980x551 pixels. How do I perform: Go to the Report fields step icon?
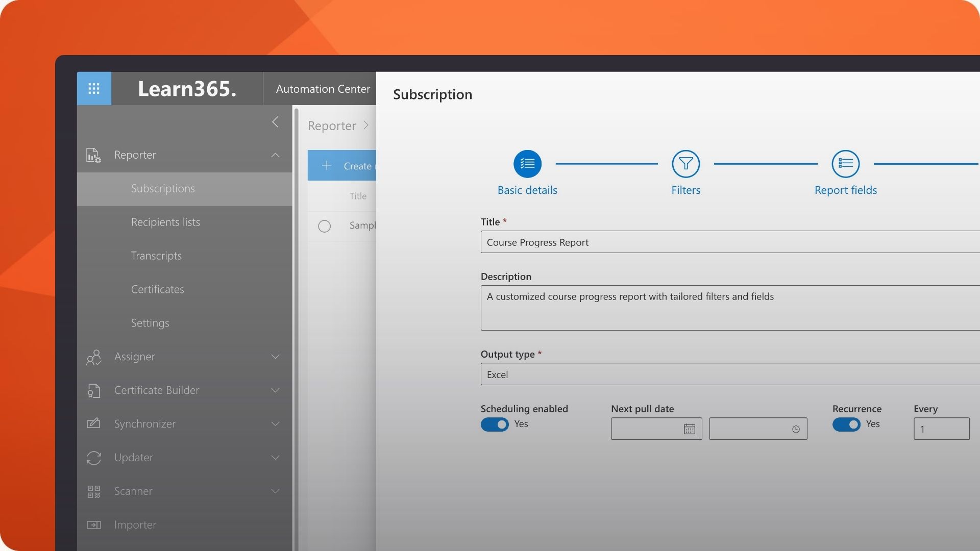click(x=845, y=164)
